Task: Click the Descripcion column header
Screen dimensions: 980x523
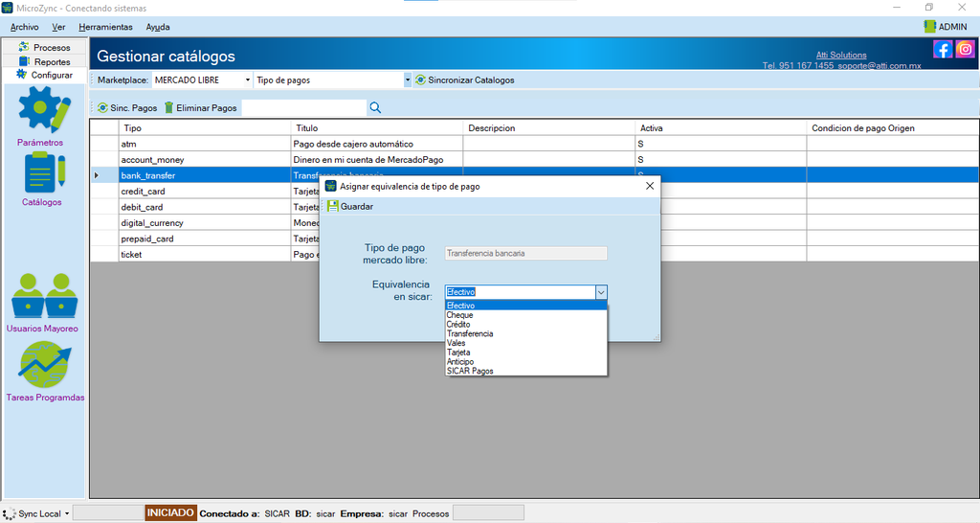Action: (549, 127)
